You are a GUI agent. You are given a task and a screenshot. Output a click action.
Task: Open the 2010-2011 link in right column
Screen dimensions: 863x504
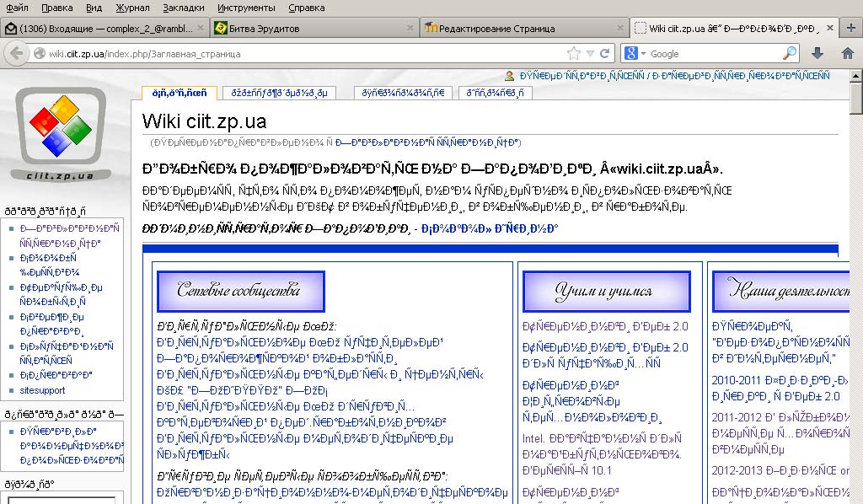780,388
